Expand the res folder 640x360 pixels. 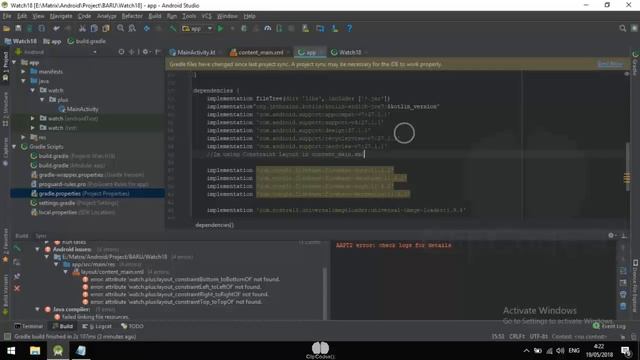click(x=24, y=137)
